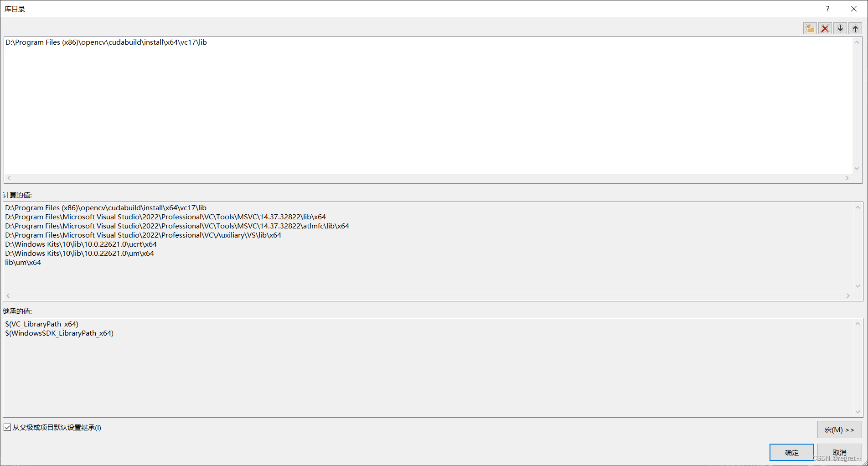
Task: Click the down arrow of the evaluated values scrollbar
Action: point(858,286)
